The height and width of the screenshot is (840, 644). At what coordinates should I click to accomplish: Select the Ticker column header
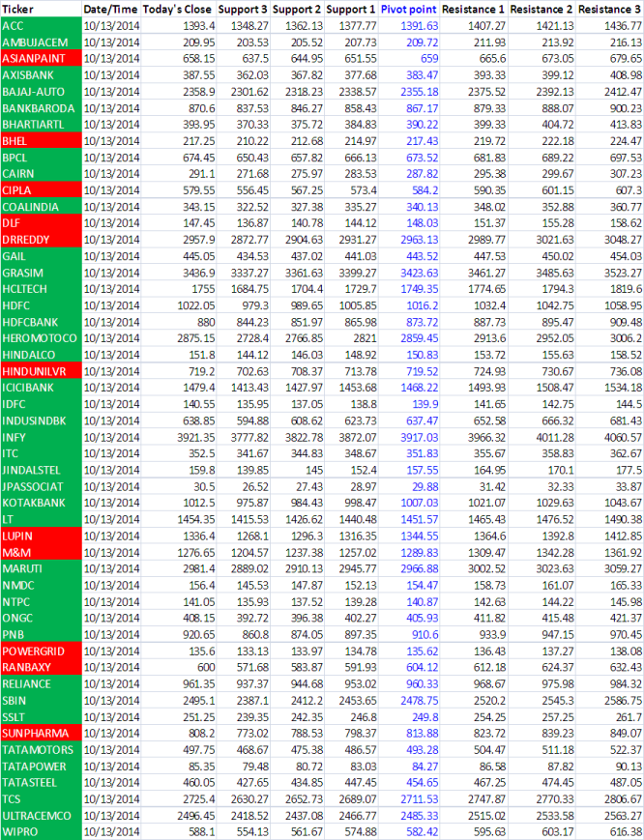tap(42, 9)
